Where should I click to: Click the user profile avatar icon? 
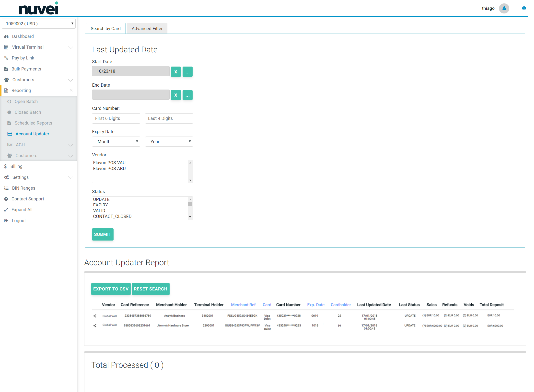pos(504,8)
